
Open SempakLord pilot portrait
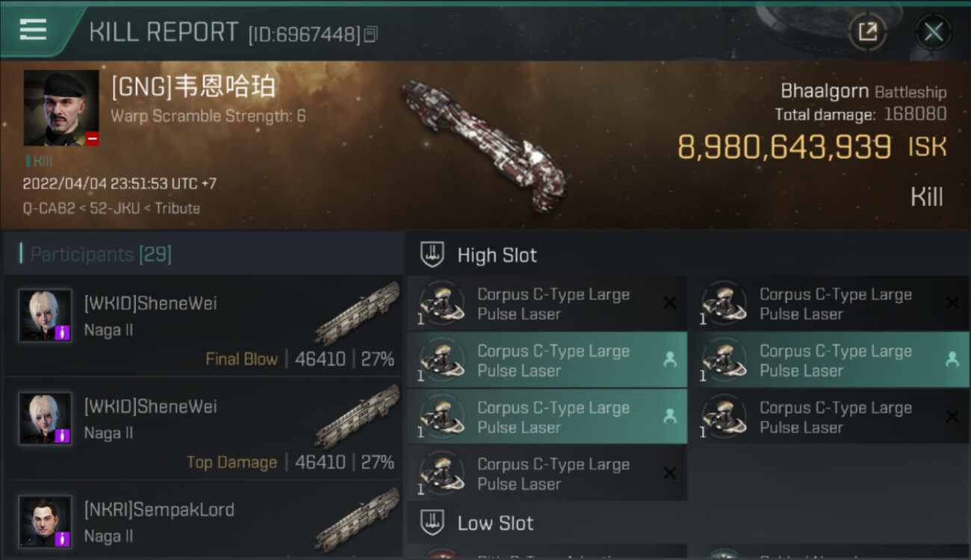[x=46, y=521]
